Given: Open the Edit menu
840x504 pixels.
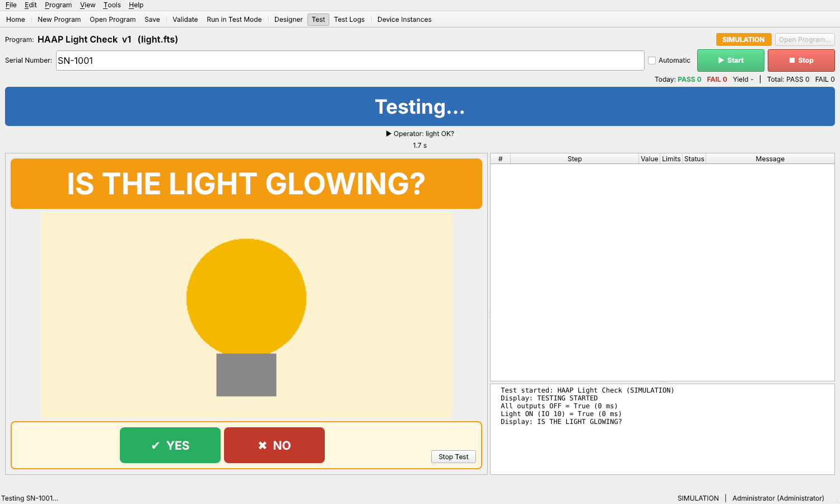Looking at the screenshot, I should 31,5.
